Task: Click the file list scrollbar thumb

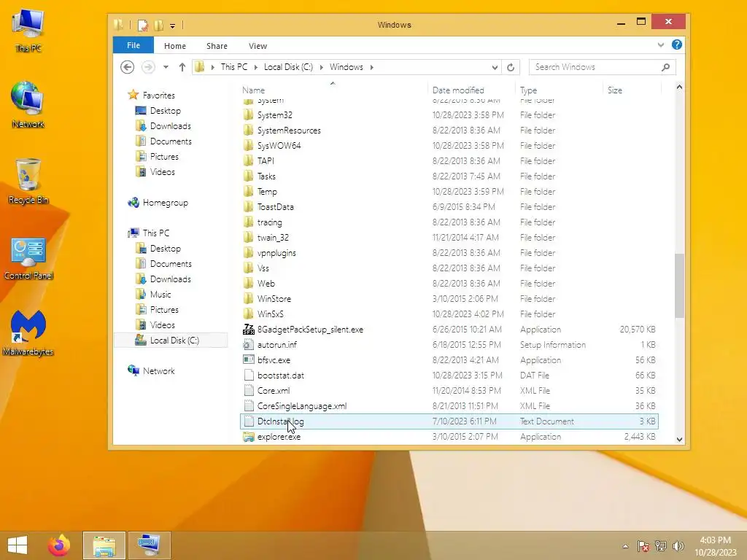Action: (x=679, y=286)
